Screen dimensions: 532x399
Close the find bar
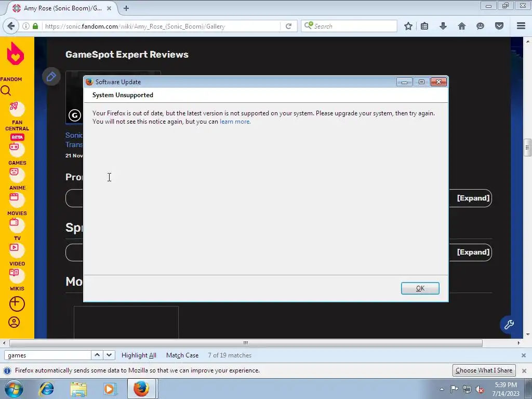click(524, 355)
